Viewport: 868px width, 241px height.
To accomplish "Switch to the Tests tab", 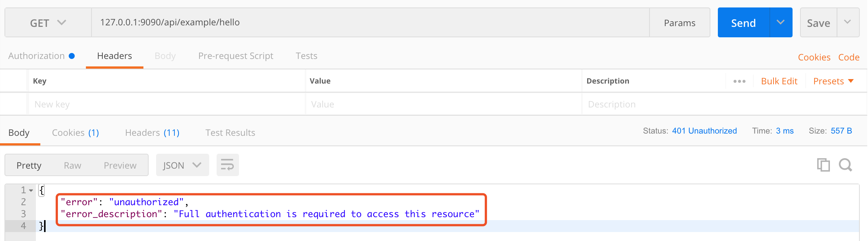I will (306, 56).
